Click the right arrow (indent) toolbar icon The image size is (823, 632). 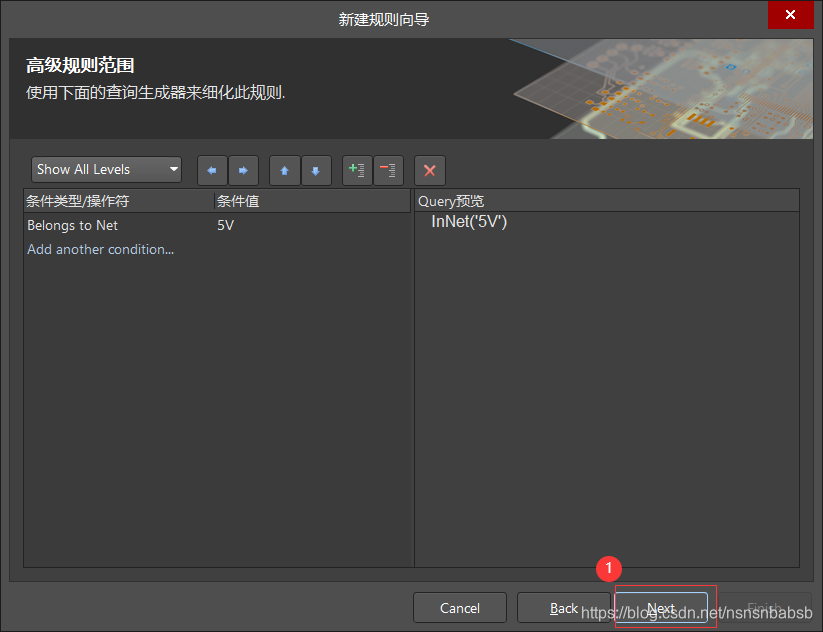pos(243,170)
